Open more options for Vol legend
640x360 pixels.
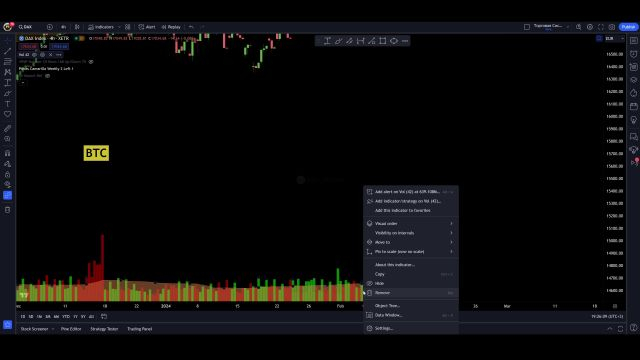pyautogui.click(x=59, y=55)
